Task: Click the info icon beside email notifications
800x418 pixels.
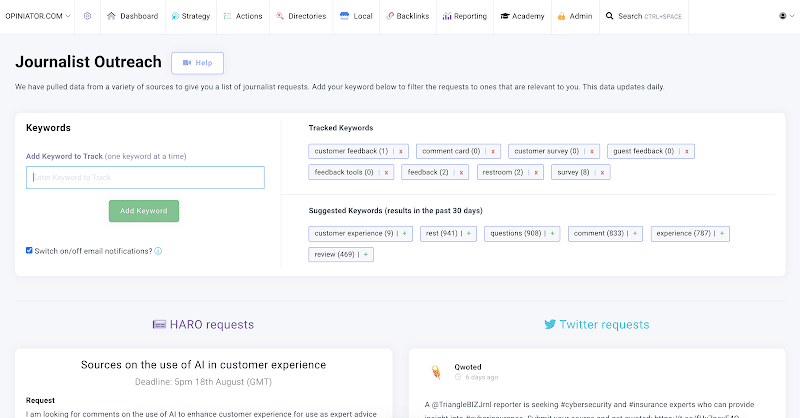Action: (158, 251)
